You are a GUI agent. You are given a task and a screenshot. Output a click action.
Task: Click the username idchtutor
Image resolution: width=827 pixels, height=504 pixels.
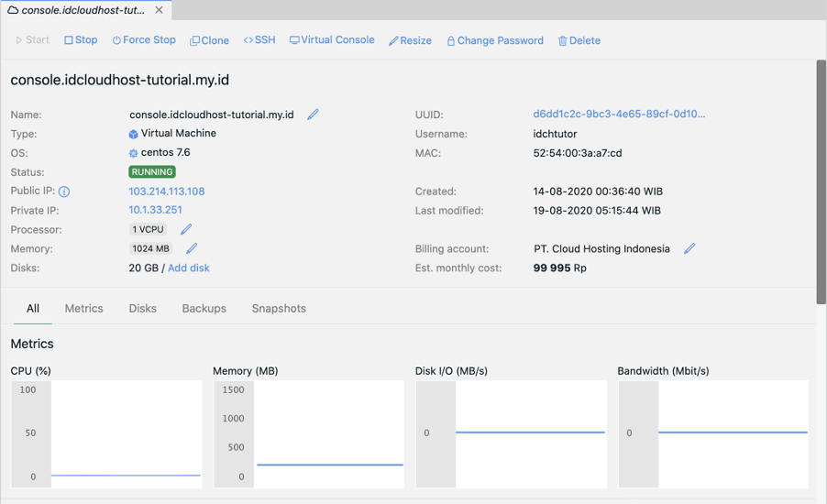[x=555, y=134]
